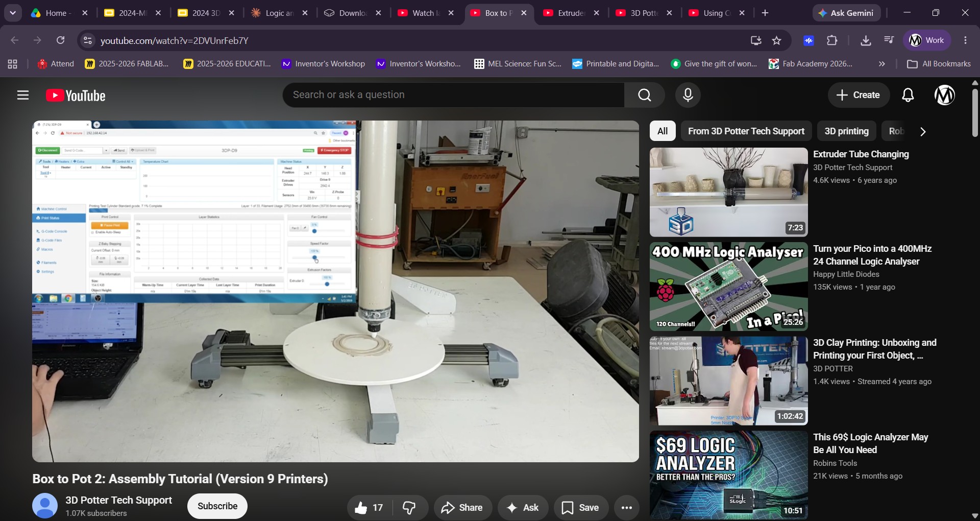Screen dimensions: 980x521
Task: Open the 3D Potter Tech Support channel avatar
Action: pos(45,506)
